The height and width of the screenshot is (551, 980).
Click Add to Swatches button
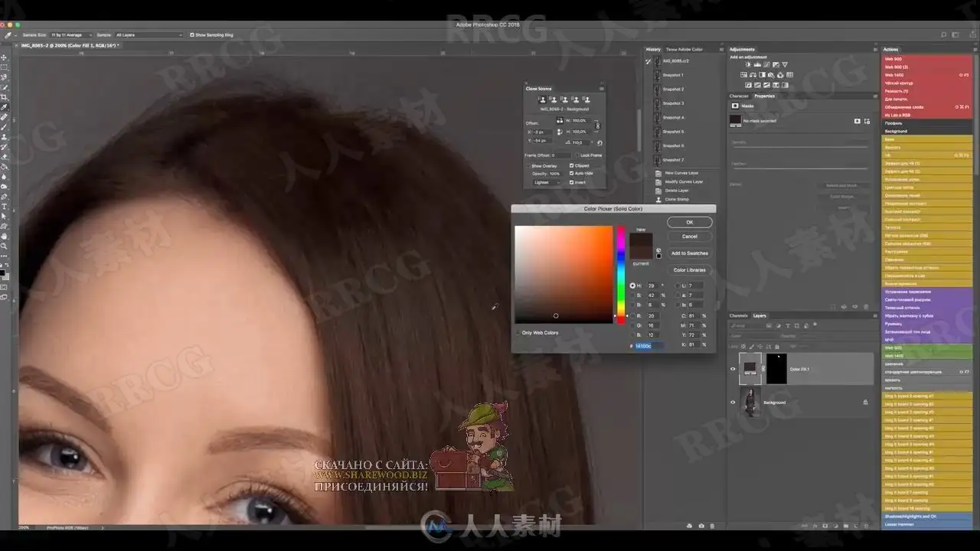[690, 253]
